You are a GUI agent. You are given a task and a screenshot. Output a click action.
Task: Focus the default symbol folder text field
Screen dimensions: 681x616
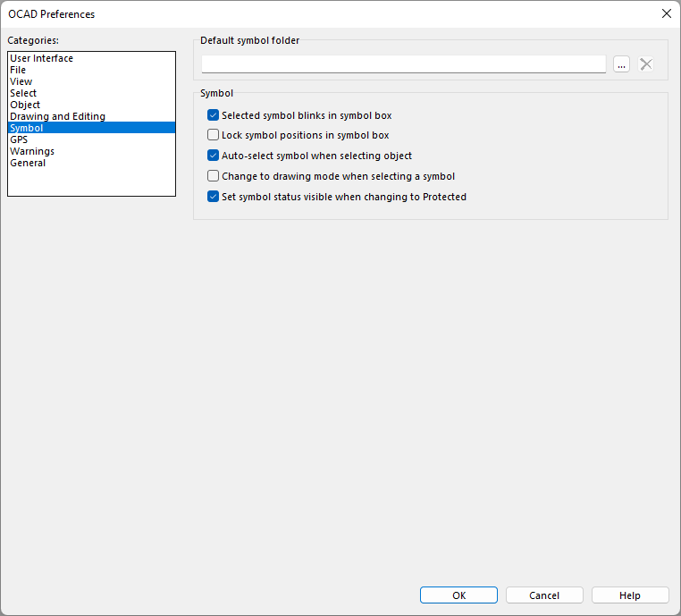[x=403, y=64]
